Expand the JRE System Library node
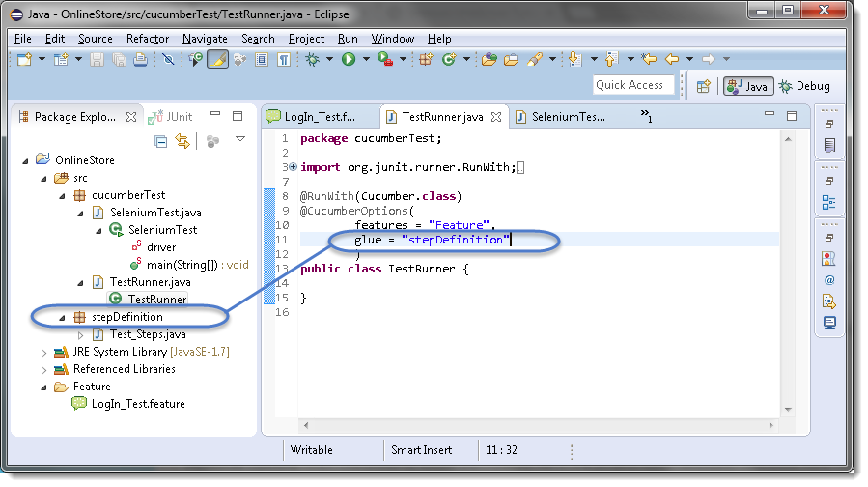The height and width of the screenshot is (487, 868). point(43,353)
